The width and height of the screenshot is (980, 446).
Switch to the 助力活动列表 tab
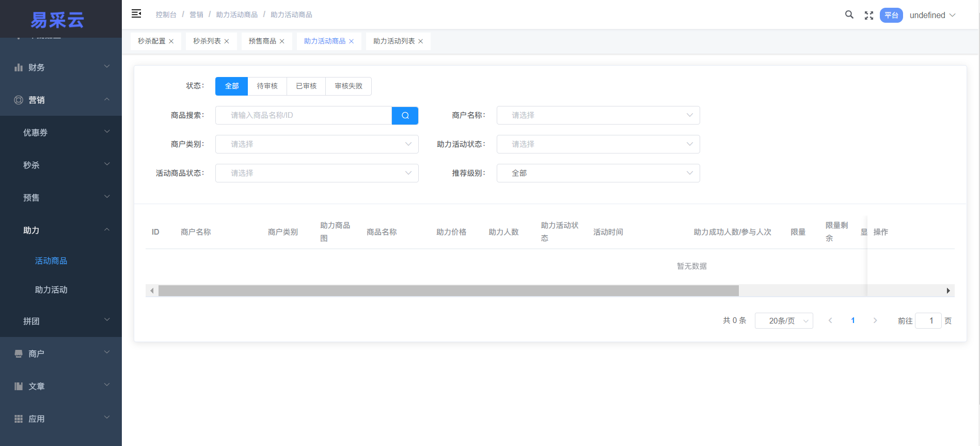pos(394,41)
